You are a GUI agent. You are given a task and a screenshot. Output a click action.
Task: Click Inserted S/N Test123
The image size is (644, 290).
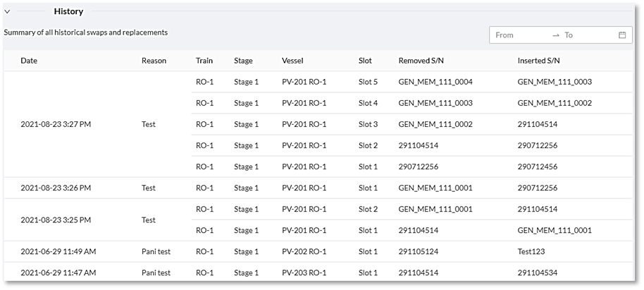[x=533, y=252]
